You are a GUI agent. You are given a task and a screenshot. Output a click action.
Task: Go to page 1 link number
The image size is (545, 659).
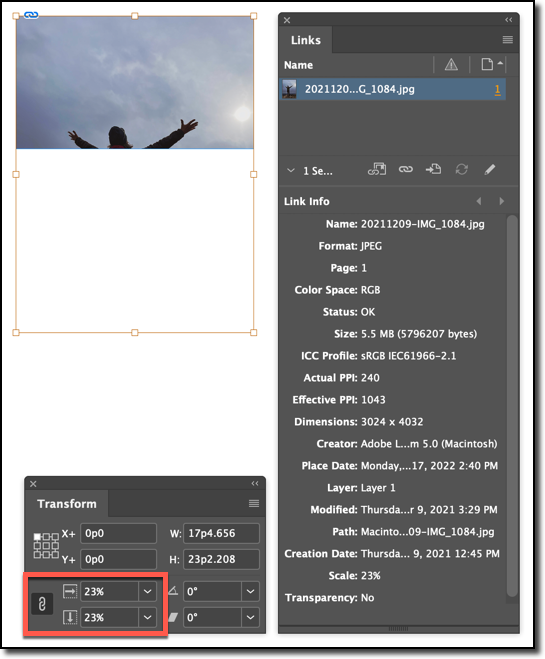[498, 90]
